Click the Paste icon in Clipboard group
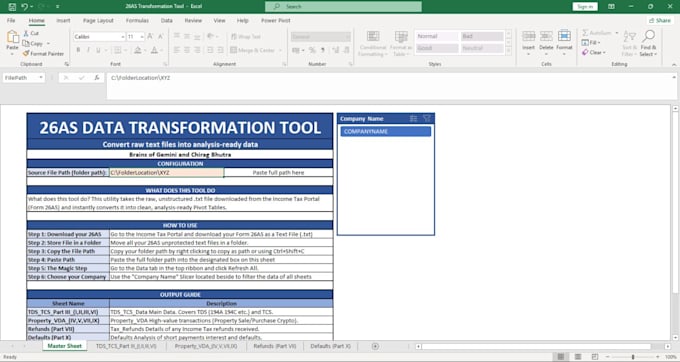Screen dimensions: 680x362 click(12, 40)
